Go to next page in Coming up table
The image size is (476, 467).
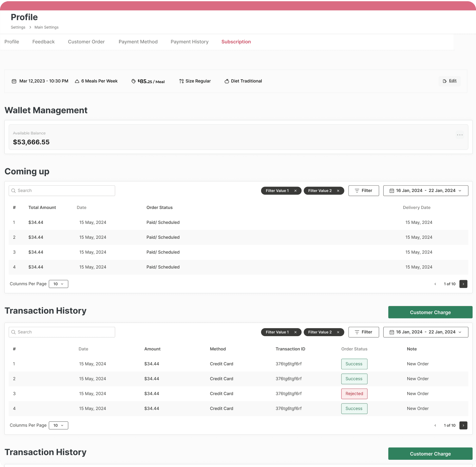(x=463, y=284)
